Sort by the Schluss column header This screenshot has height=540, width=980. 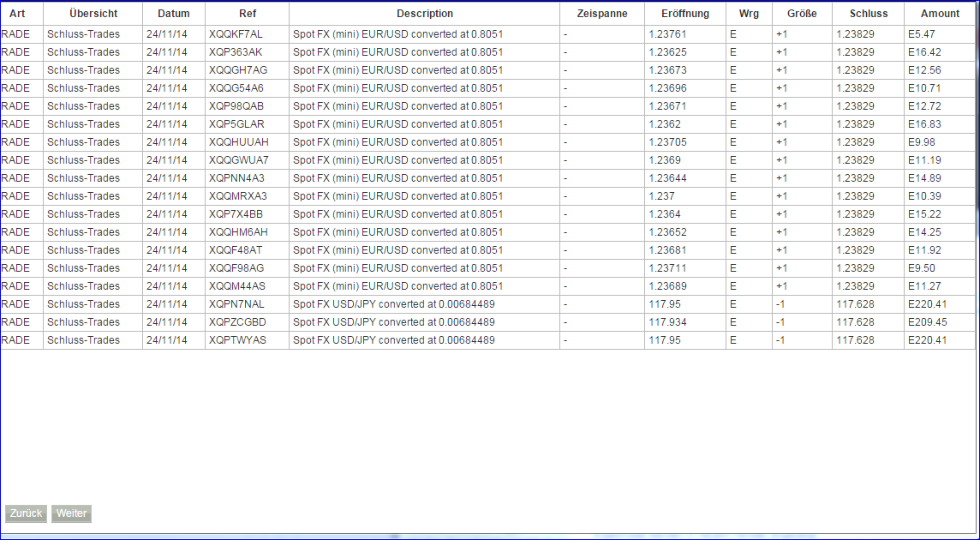(x=867, y=14)
